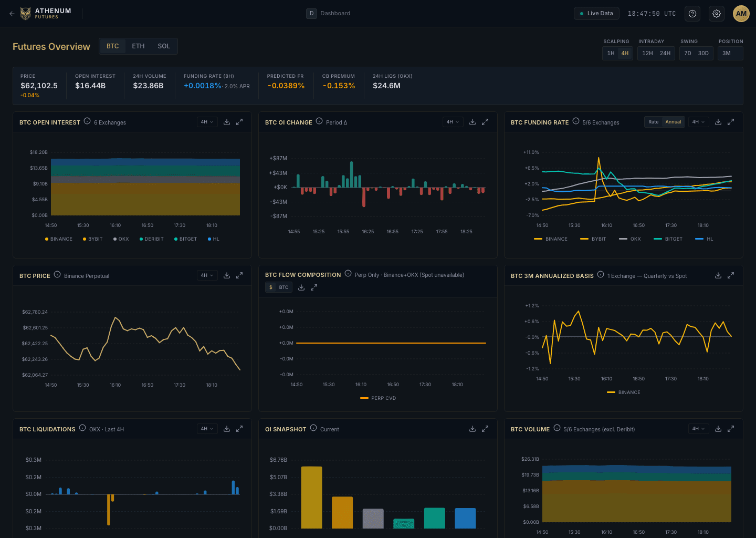Screen dimensions: 756x538
Task: Select the ETH asset tab
Action: [138, 46]
